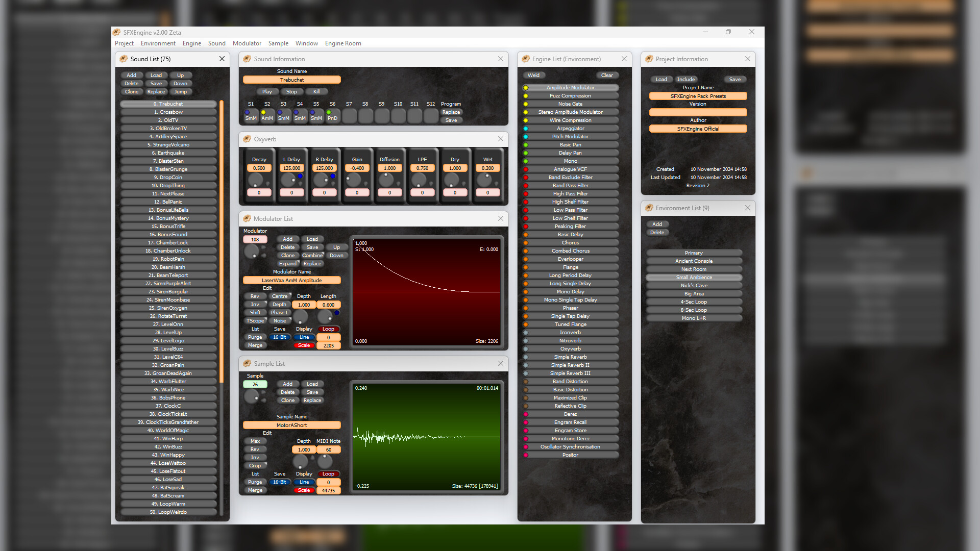Click the Engine List panel icon
The height and width of the screenshot is (551, 980).
coord(526,59)
